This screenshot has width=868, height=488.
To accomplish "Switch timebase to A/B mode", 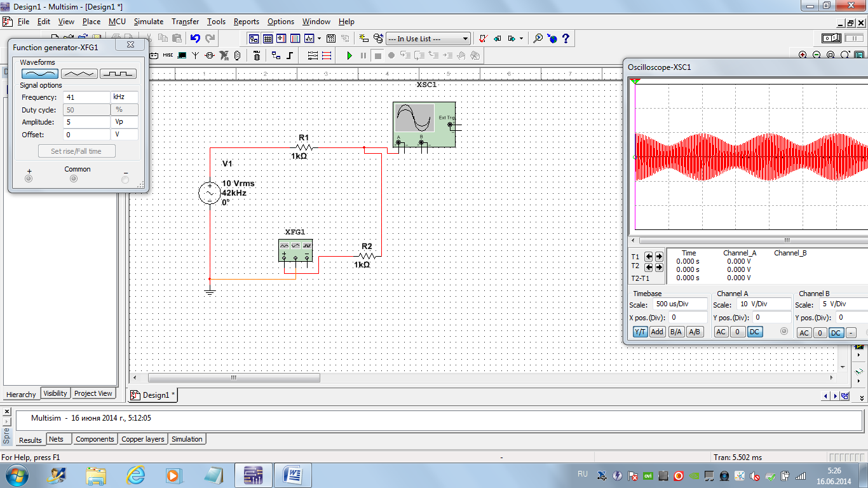I will [x=695, y=332].
